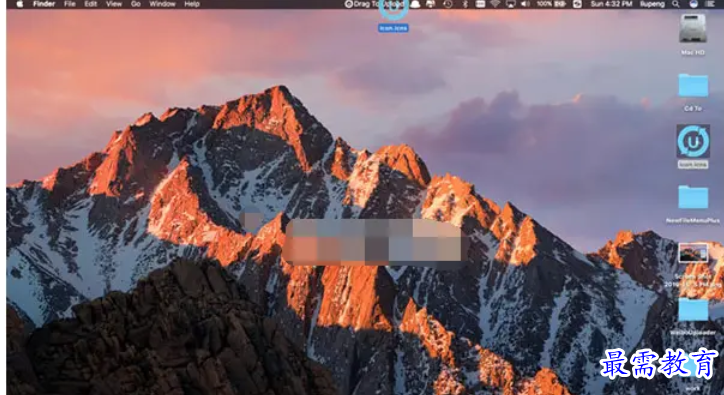Open the Time Machine menu bar icon

click(x=447, y=4)
